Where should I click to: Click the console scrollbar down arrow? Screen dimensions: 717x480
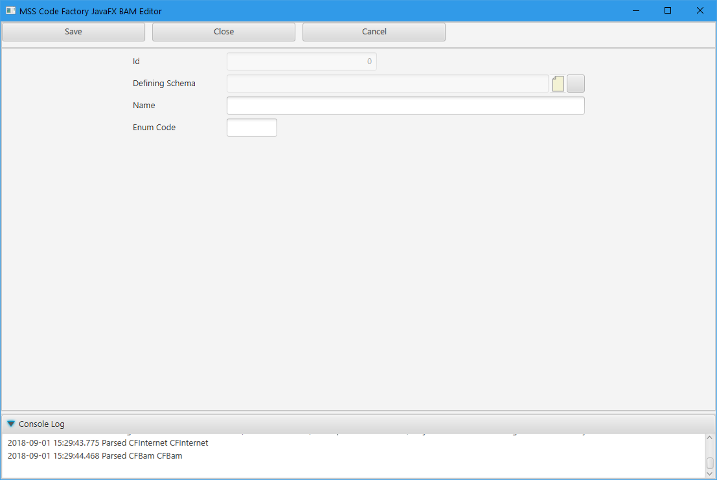pyautogui.click(x=710, y=475)
